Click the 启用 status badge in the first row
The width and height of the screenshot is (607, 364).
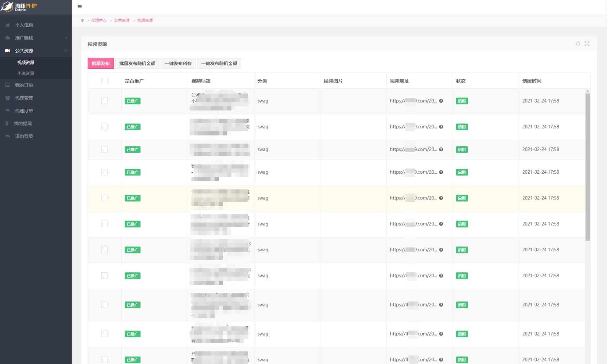pos(462,101)
